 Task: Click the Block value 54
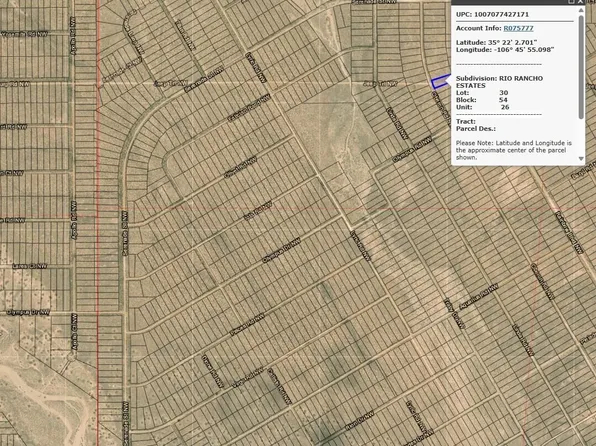click(503, 100)
